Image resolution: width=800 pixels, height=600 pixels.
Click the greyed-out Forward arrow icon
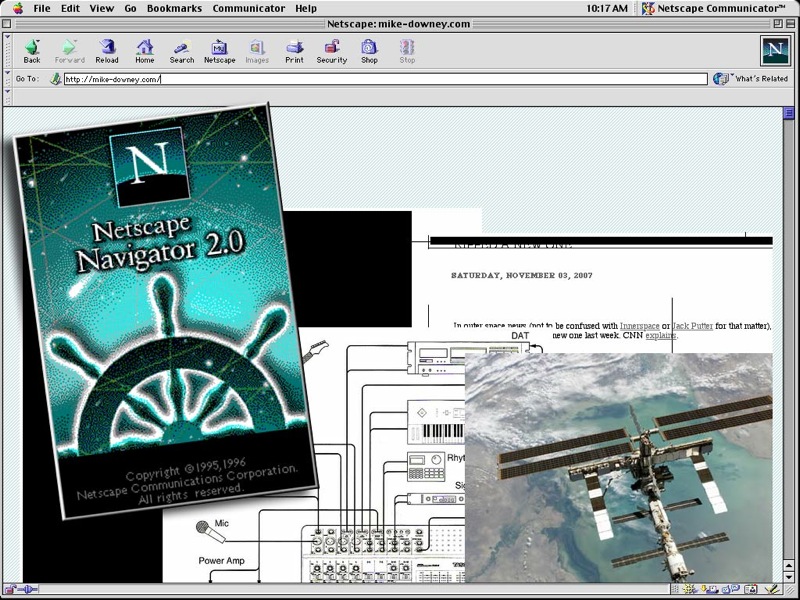(69, 47)
